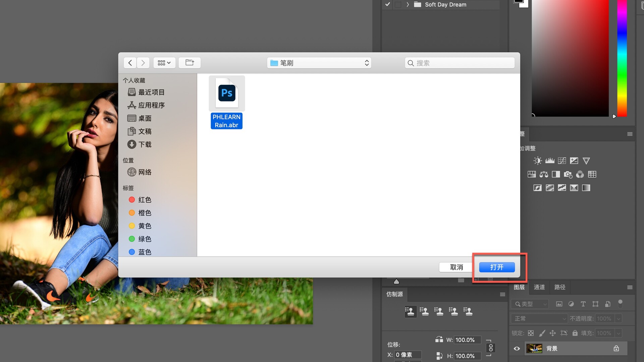644x362 pixels.
Task: Toggle the dialog box next to Soft Day Dream
Action: (x=398, y=4)
